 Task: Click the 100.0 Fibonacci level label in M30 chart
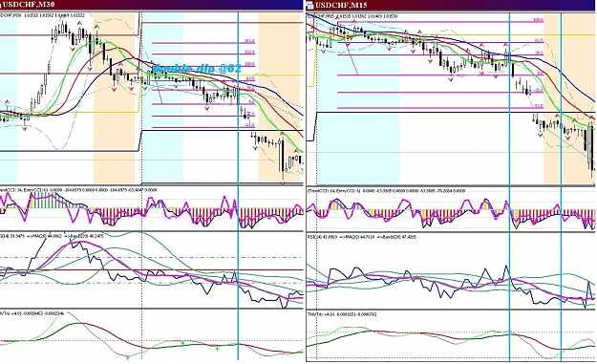tap(249, 64)
